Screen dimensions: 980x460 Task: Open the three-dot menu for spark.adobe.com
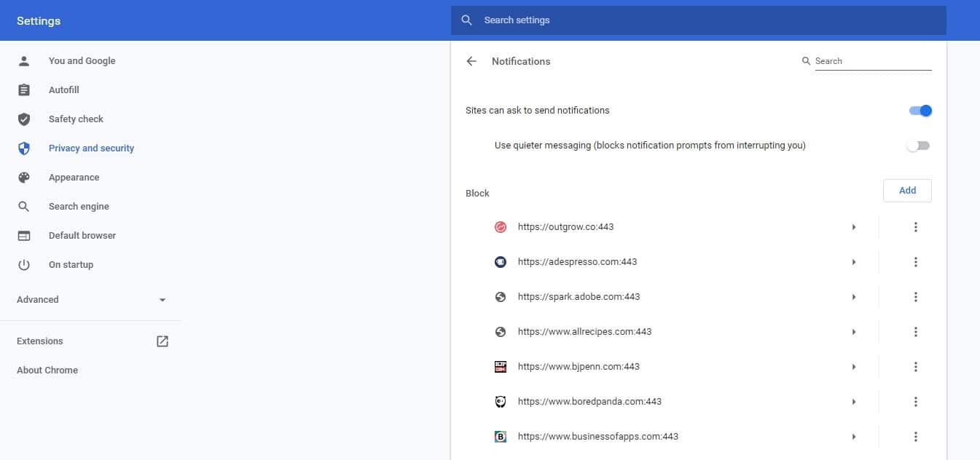[x=915, y=296]
